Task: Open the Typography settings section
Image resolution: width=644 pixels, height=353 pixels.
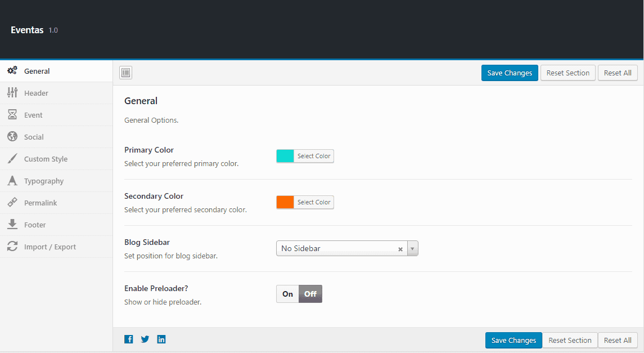Action: click(x=44, y=181)
